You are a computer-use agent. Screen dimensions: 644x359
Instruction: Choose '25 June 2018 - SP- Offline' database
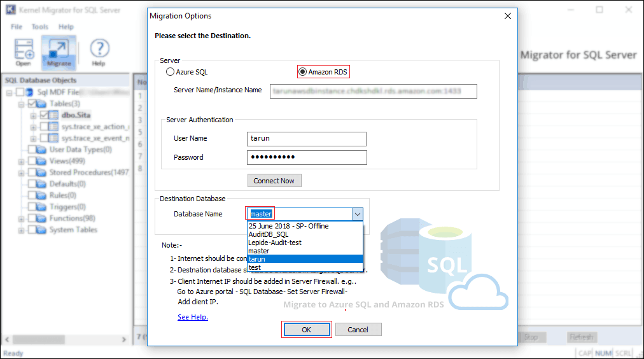(305, 227)
